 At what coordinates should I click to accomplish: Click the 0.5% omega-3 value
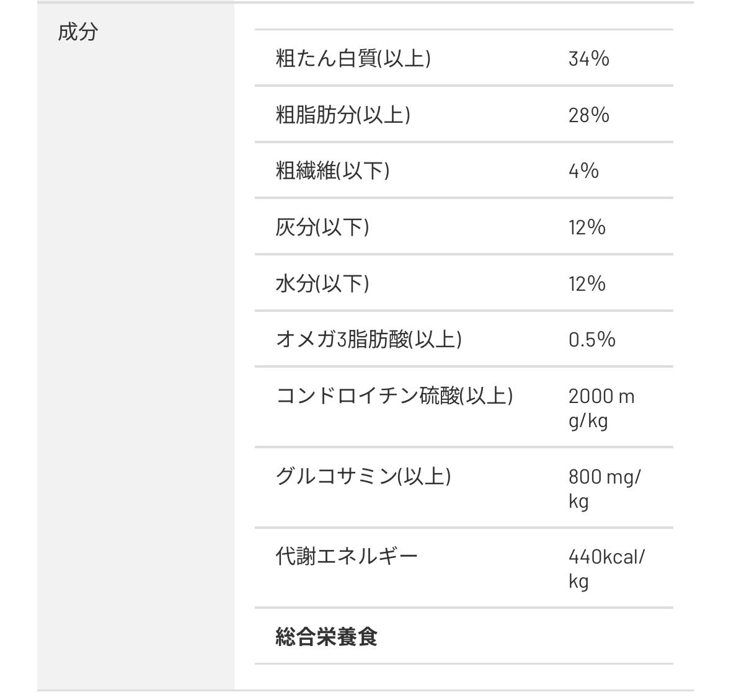pos(591,340)
